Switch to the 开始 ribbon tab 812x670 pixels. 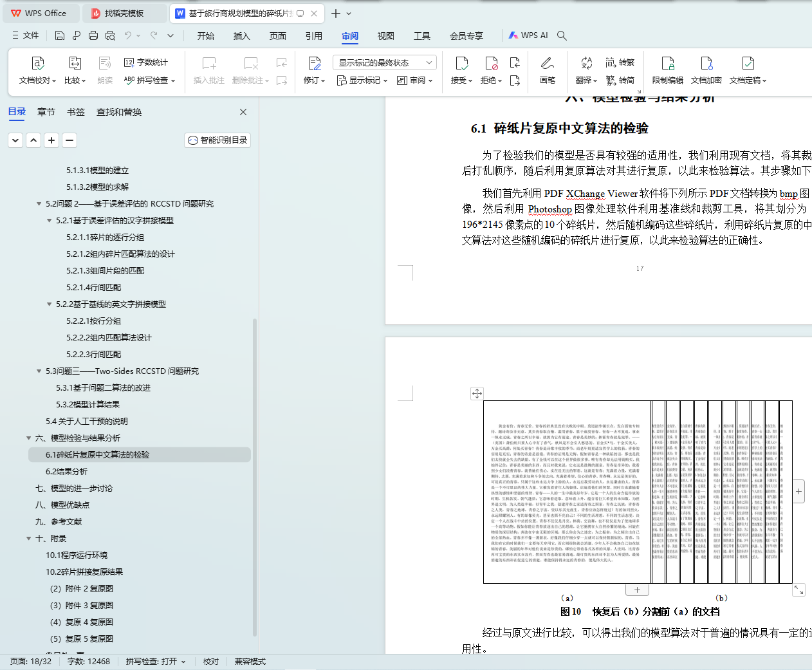(x=206, y=36)
